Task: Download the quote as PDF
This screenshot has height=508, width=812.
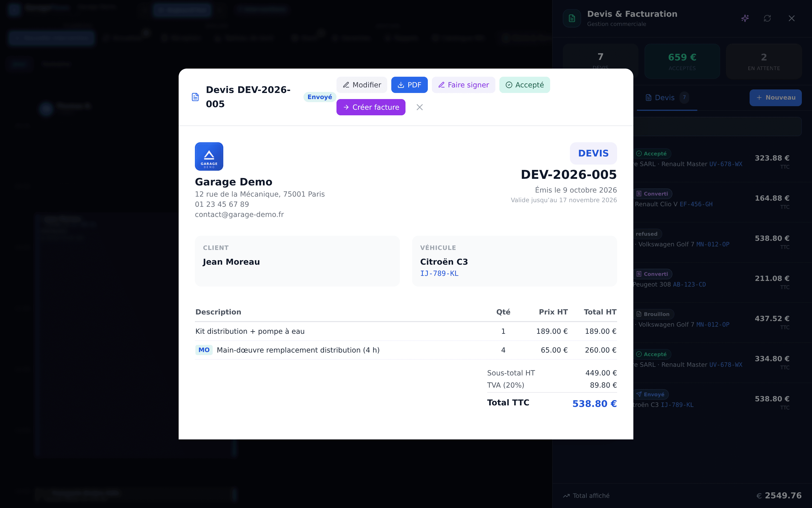Action: (x=409, y=85)
